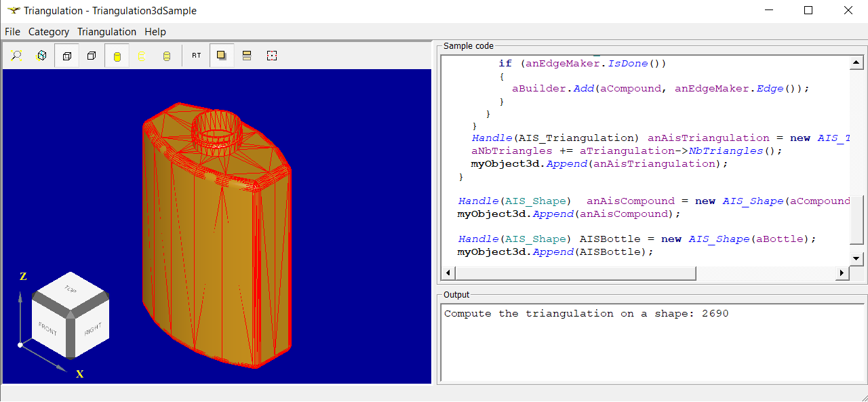Enable ray tracing with RT button
The height and width of the screenshot is (402, 868).
click(196, 56)
